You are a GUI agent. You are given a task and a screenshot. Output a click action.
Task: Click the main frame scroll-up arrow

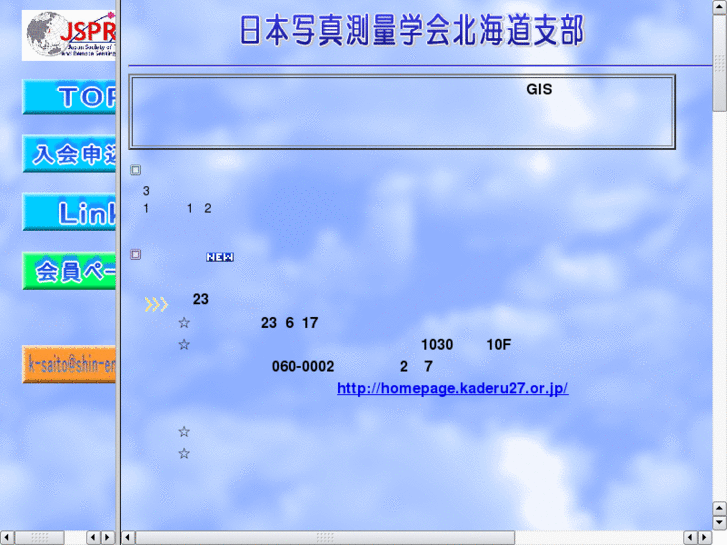720,7
